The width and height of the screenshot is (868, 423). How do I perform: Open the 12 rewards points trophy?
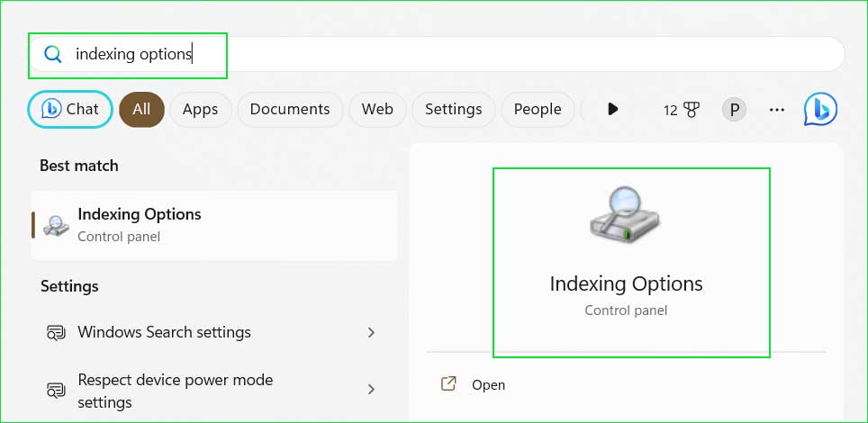[682, 110]
